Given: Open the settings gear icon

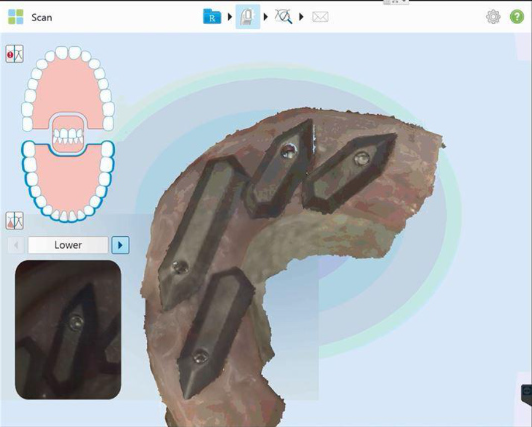Looking at the screenshot, I should point(493,17).
